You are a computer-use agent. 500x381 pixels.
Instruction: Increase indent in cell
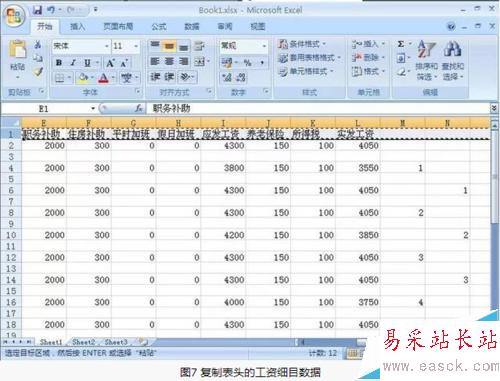tap(169, 77)
